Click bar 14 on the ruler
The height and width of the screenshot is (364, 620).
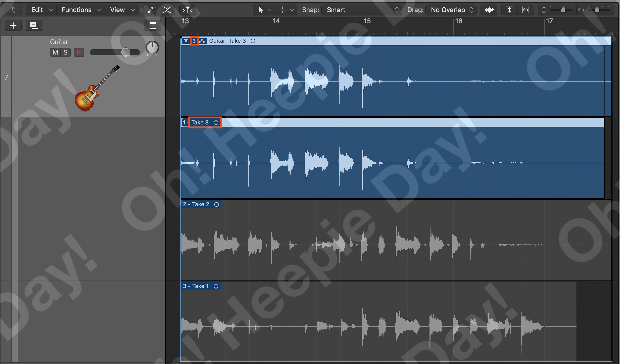tap(276, 21)
